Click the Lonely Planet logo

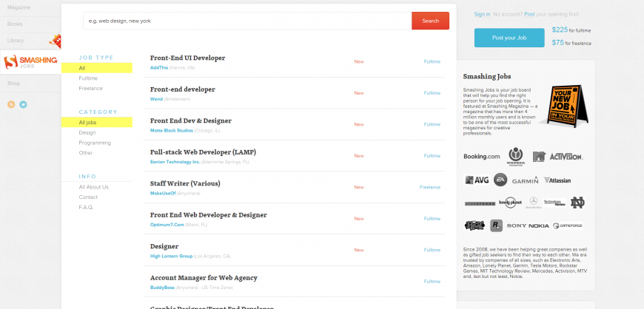point(510,203)
